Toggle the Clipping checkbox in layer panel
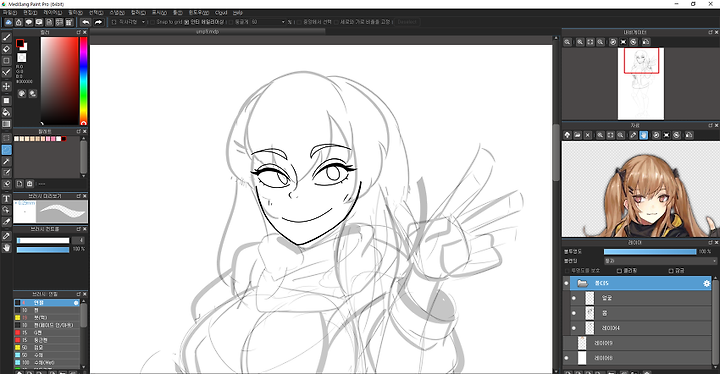 619,271
